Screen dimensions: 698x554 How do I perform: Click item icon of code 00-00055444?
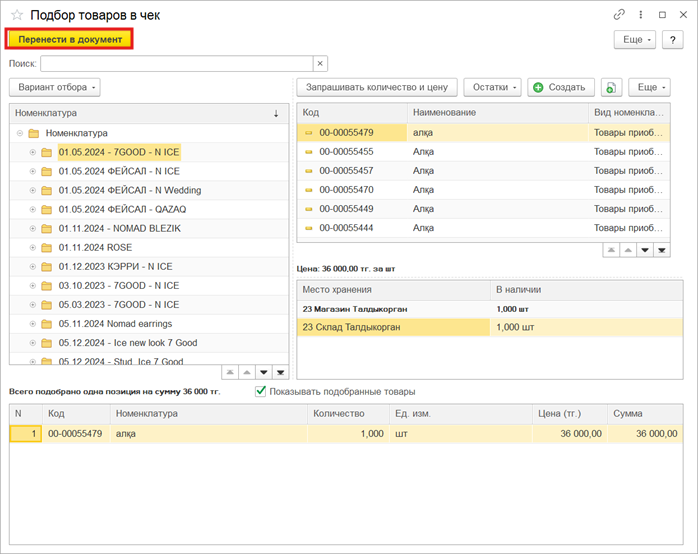pos(308,228)
